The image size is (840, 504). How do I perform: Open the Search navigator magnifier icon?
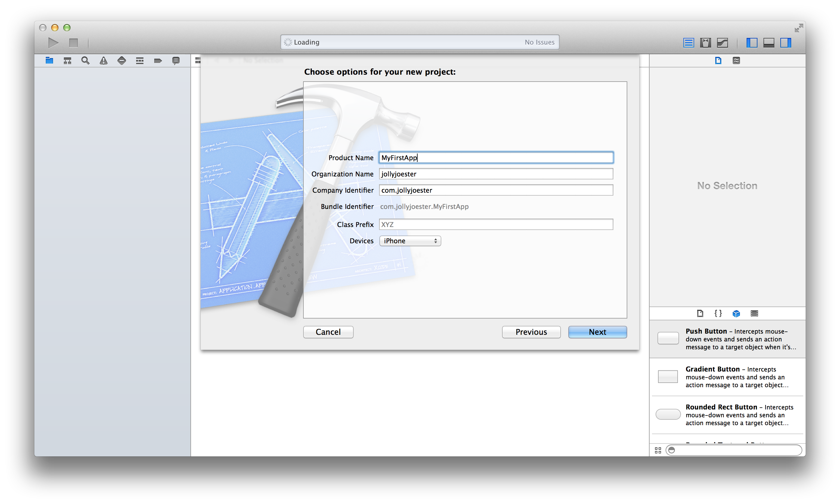(x=85, y=61)
